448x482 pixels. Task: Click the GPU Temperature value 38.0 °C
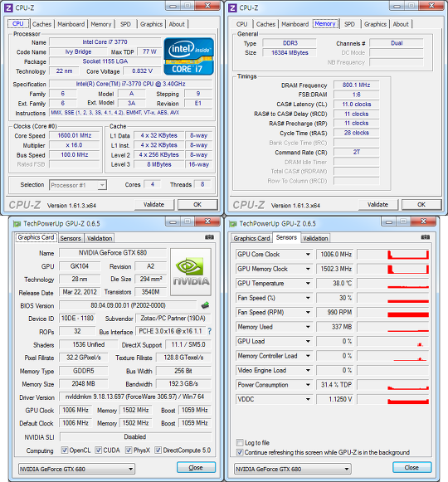tap(335, 283)
